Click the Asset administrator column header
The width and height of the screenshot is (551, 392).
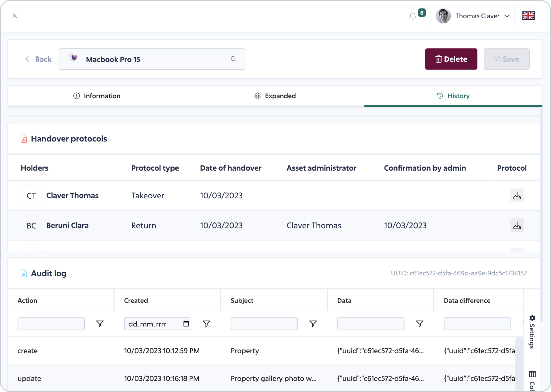(x=321, y=168)
